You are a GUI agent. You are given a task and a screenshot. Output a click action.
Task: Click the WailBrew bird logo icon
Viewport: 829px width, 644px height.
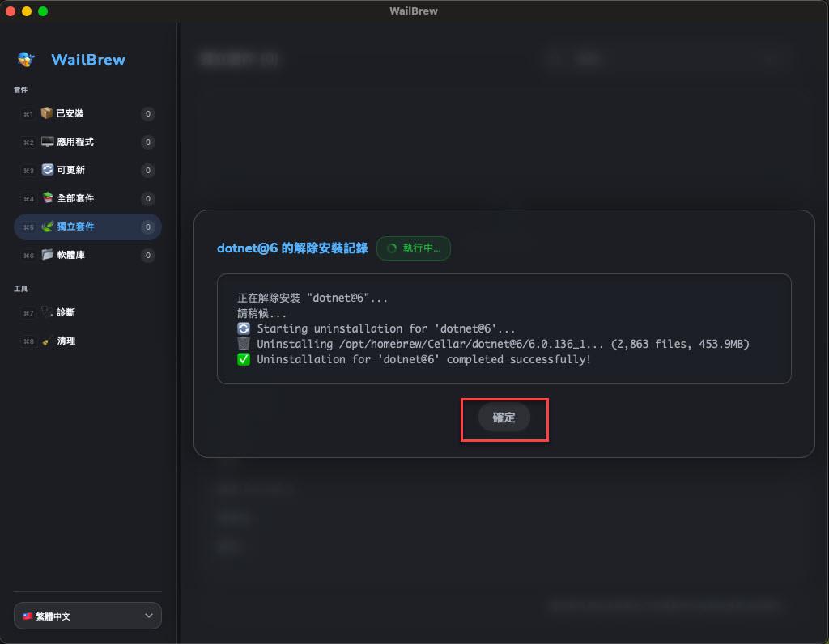coord(26,59)
